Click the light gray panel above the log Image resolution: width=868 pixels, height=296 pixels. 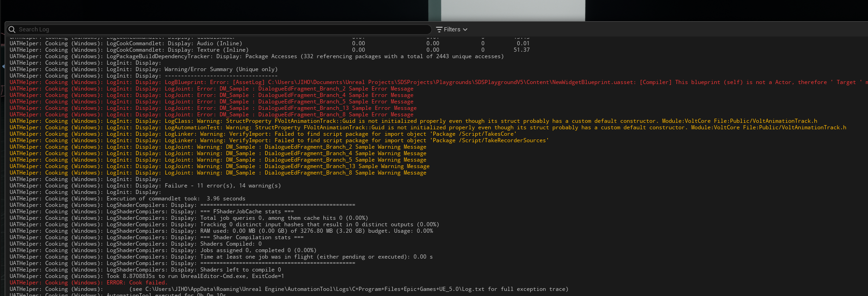coord(513,10)
